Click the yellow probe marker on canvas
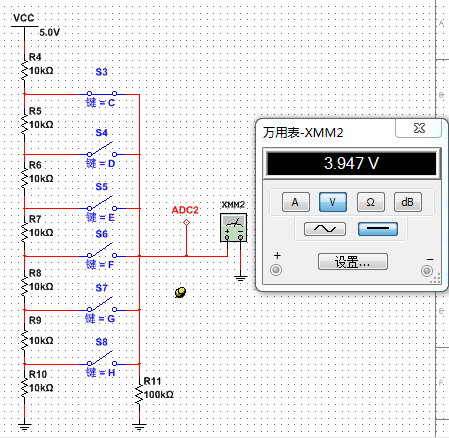This screenshot has width=449, height=438. (x=180, y=292)
